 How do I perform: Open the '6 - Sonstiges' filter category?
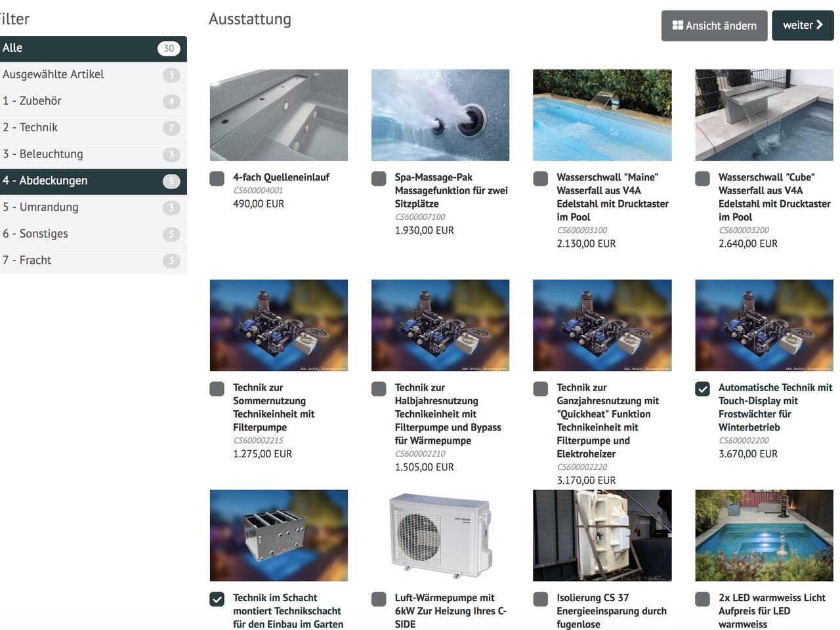[x=93, y=234]
